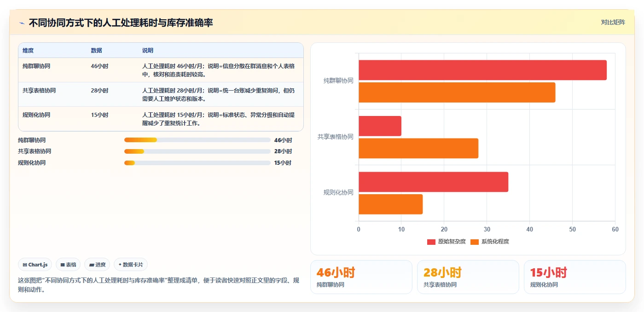Click the main title 不同协同方式下的人工处理耗时与库存准确率
Image resolution: width=644 pixels, height=312 pixels.
(x=121, y=23)
